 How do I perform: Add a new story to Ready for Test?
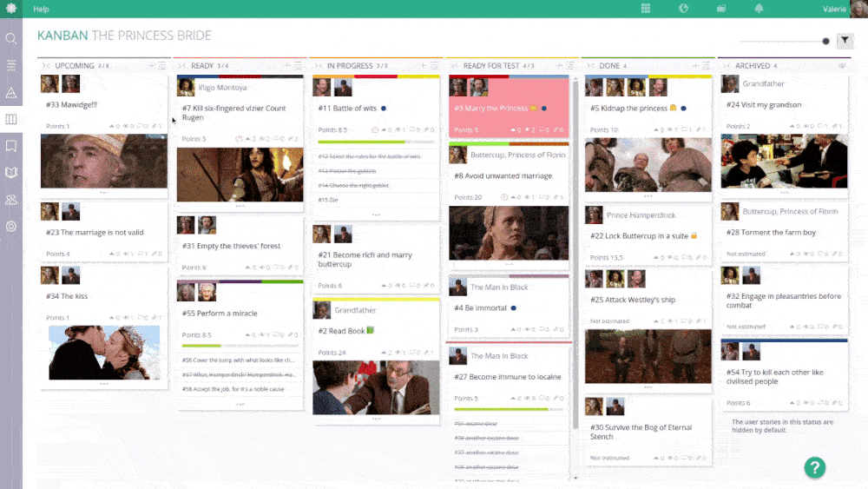[559, 65]
